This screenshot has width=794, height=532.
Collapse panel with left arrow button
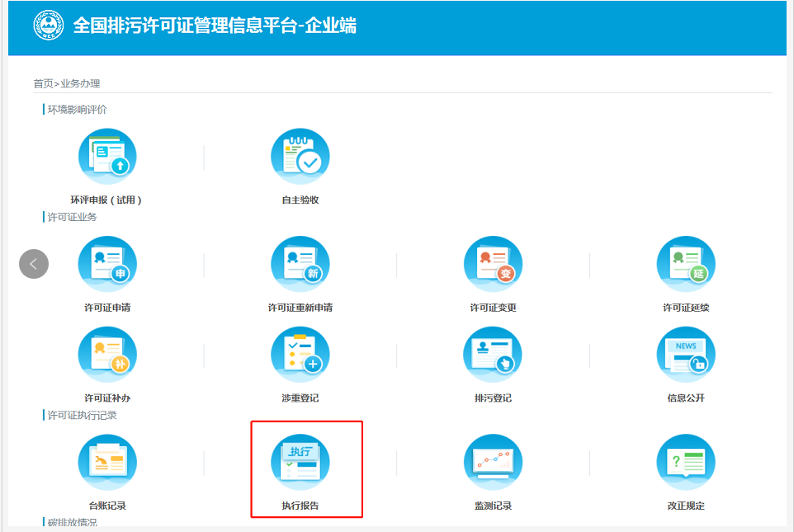[x=34, y=264]
